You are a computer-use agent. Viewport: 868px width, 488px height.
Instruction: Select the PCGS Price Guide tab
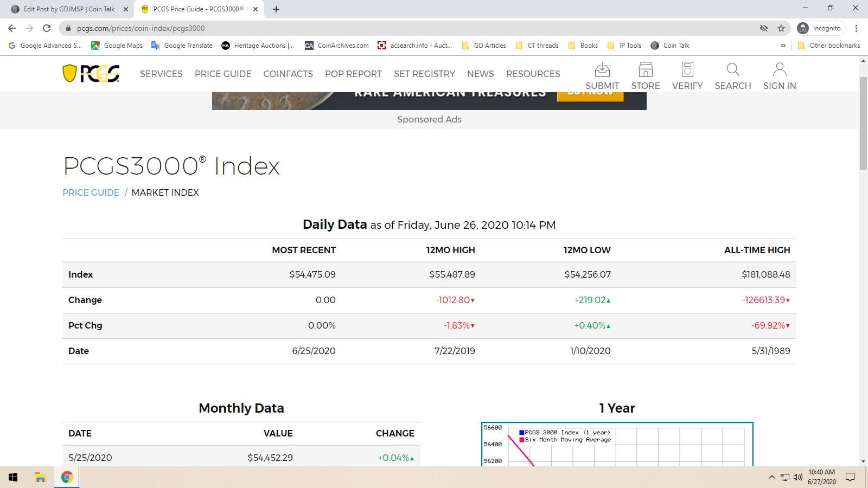199,9
